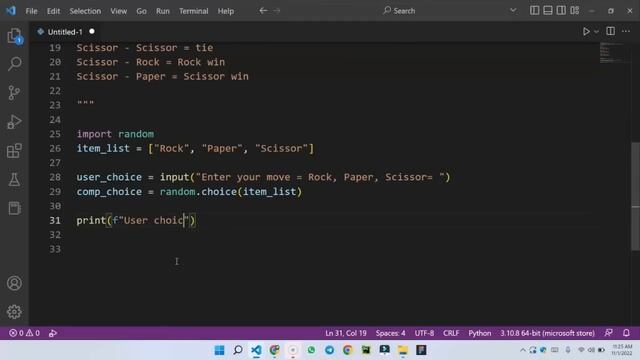Viewport: 640px width, 360px height.
Task: Change indentation via Spaces: 4
Action: [390, 333]
